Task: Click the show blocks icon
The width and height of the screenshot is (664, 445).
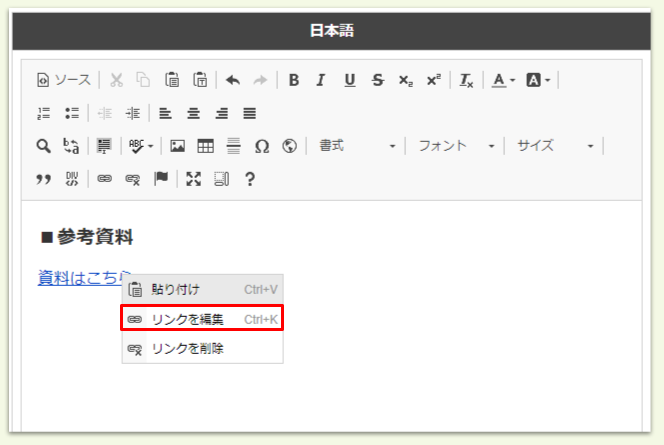Action: (221, 179)
